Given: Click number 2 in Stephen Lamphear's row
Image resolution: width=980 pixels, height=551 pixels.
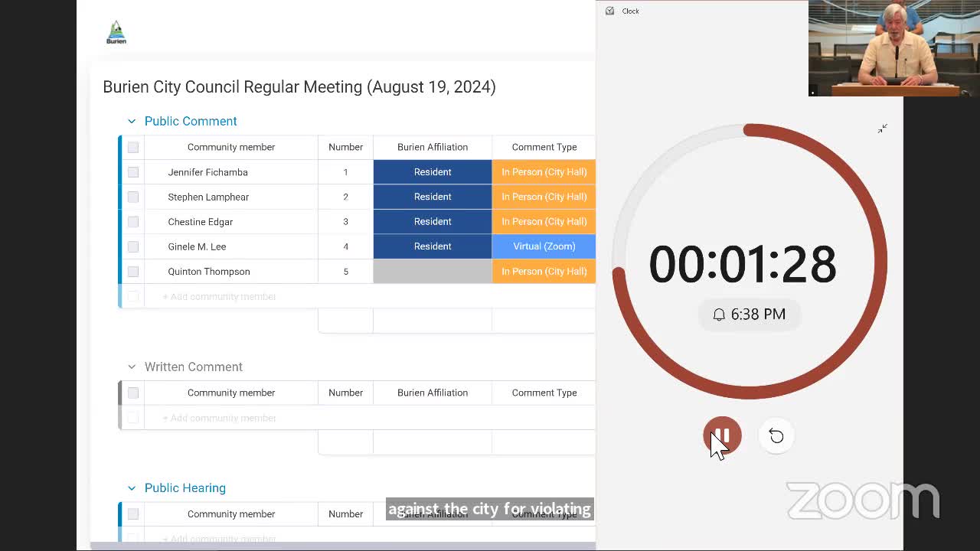Looking at the screenshot, I should coord(345,197).
